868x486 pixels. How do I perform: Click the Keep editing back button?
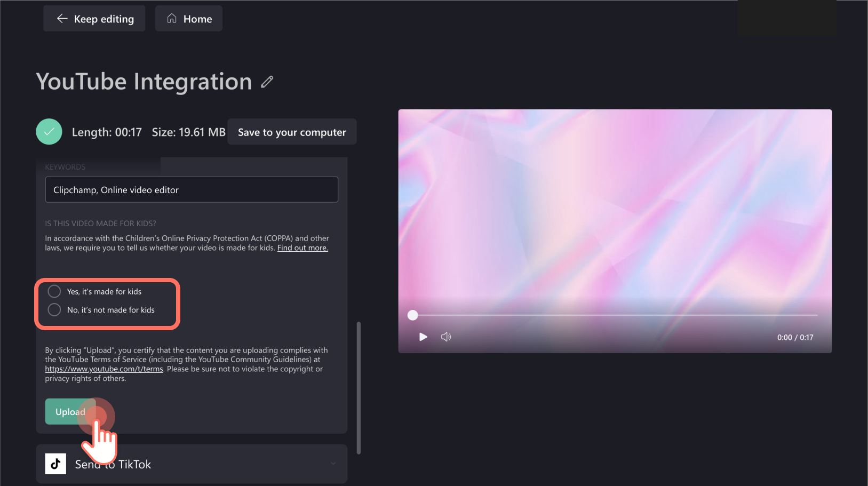[x=94, y=19]
